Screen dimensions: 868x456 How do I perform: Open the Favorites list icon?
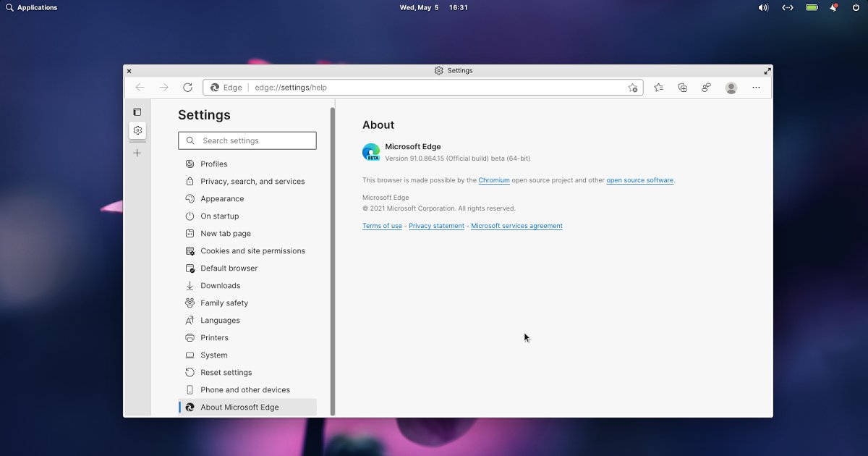658,87
